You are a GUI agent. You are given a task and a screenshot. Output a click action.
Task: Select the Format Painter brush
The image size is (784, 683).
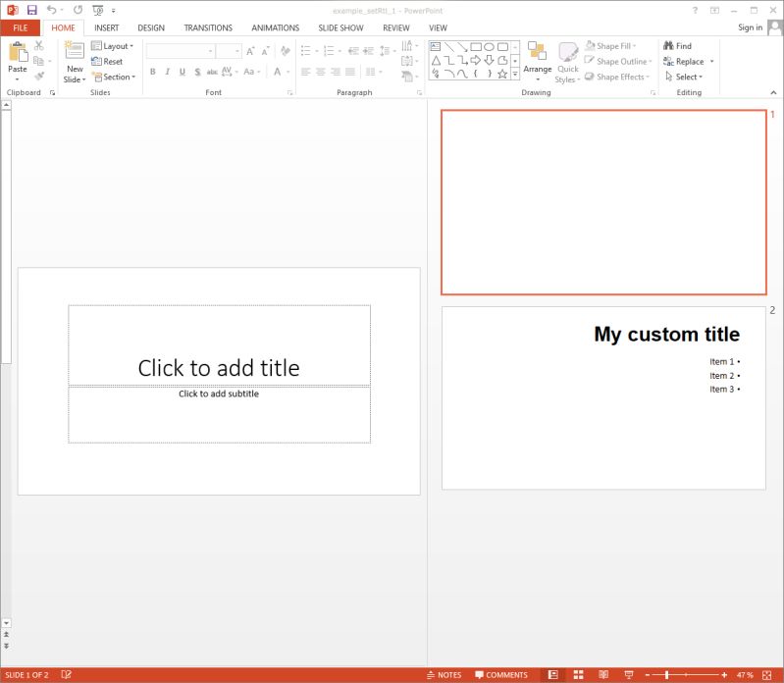click(x=39, y=76)
